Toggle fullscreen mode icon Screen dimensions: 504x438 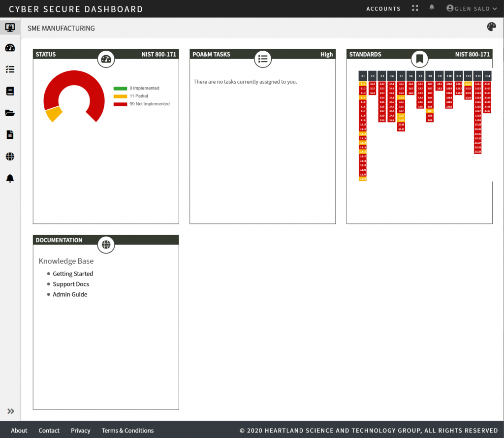415,8
